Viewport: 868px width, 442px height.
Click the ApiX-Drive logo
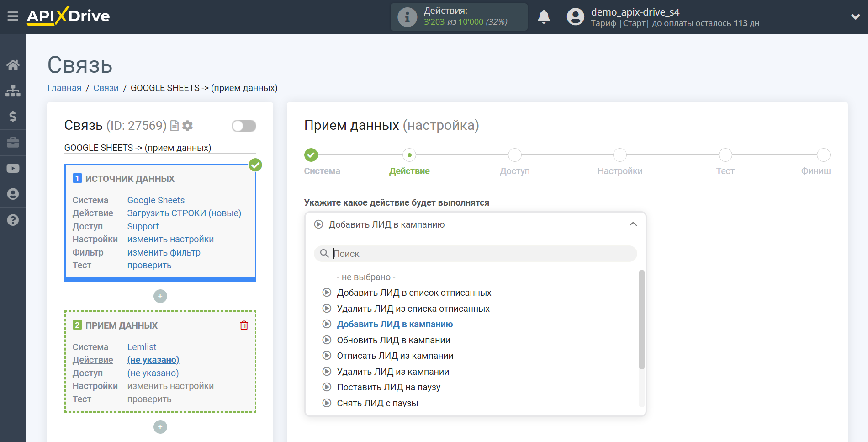[x=69, y=16]
